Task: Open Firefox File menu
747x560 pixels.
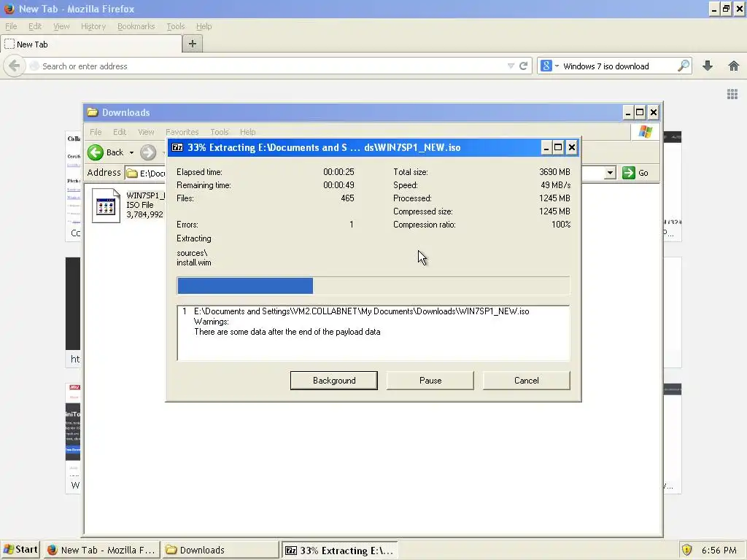Action: point(11,26)
